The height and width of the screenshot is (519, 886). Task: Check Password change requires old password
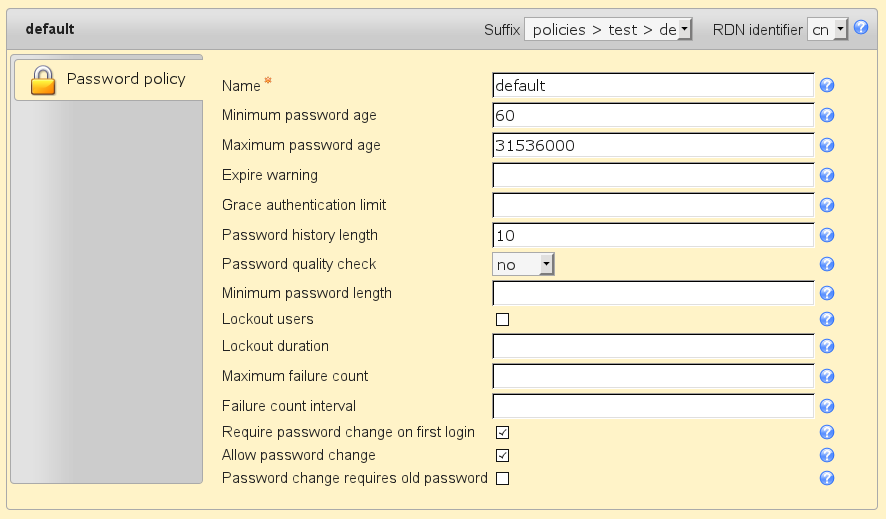pyautogui.click(x=503, y=479)
